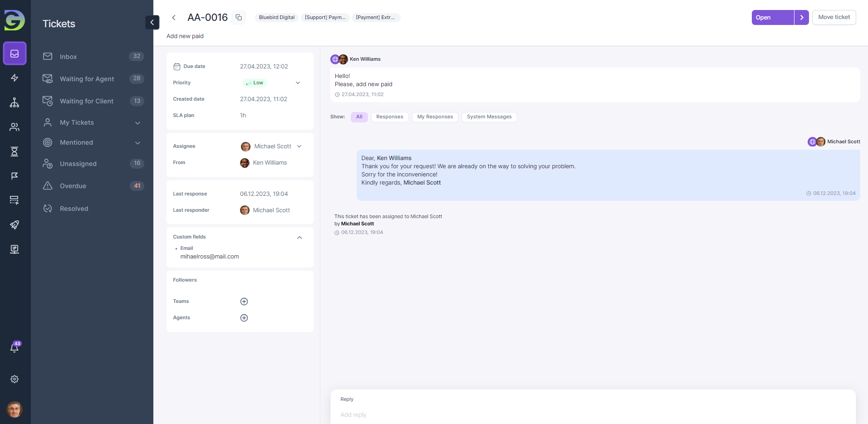Collapse the Tickets sidebar panel
Image resolution: width=868 pixels, height=424 pixels.
tap(152, 22)
